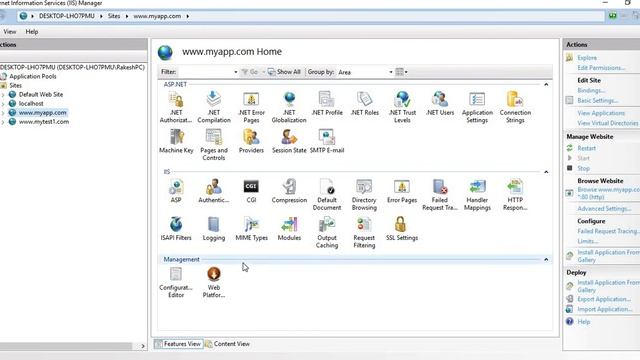Open Application Settings feature

(x=477, y=107)
